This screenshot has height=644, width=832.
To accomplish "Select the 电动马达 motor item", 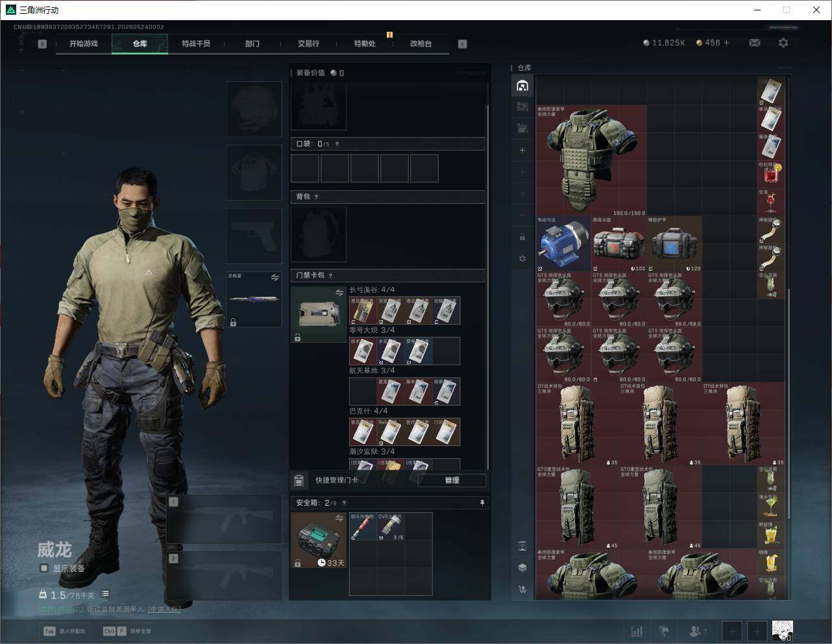I will coord(563,243).
